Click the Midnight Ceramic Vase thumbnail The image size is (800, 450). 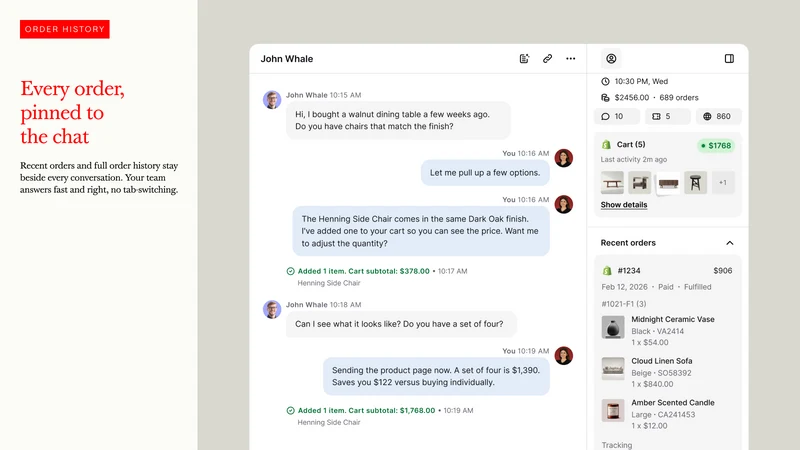coord(613,328)
